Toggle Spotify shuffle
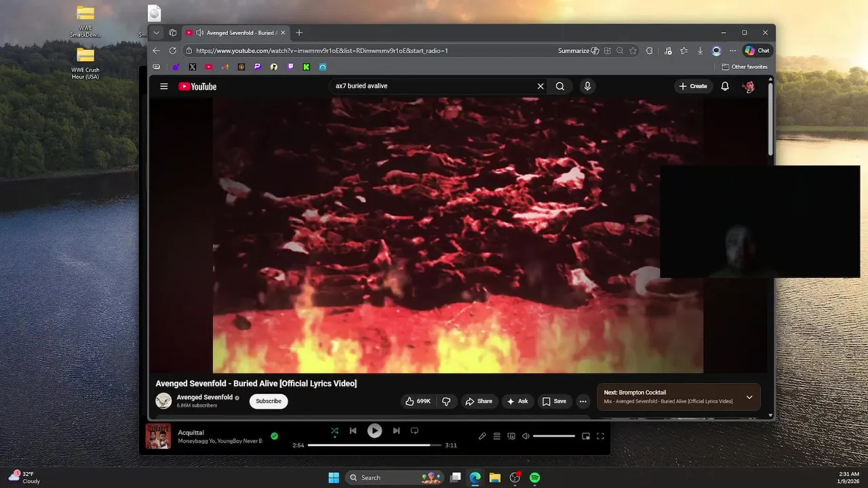 pyautogui.click(x=334, y=430)
